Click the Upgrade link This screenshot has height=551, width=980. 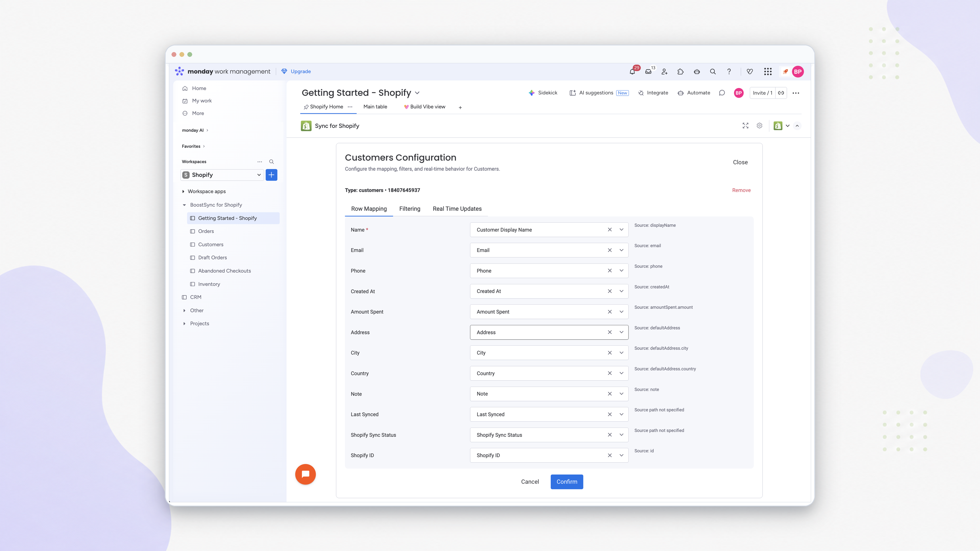(x=296, y=71)
